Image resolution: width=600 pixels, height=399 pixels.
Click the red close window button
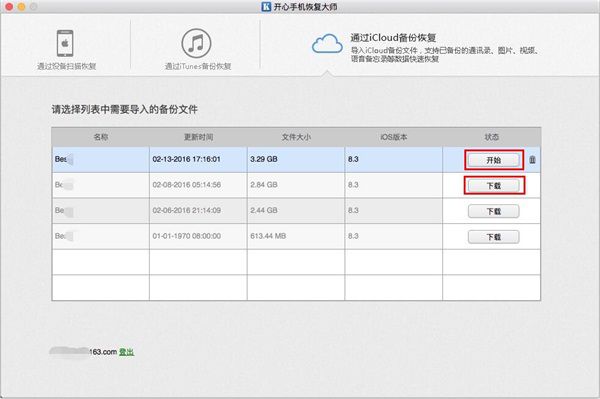coord(9,7)
